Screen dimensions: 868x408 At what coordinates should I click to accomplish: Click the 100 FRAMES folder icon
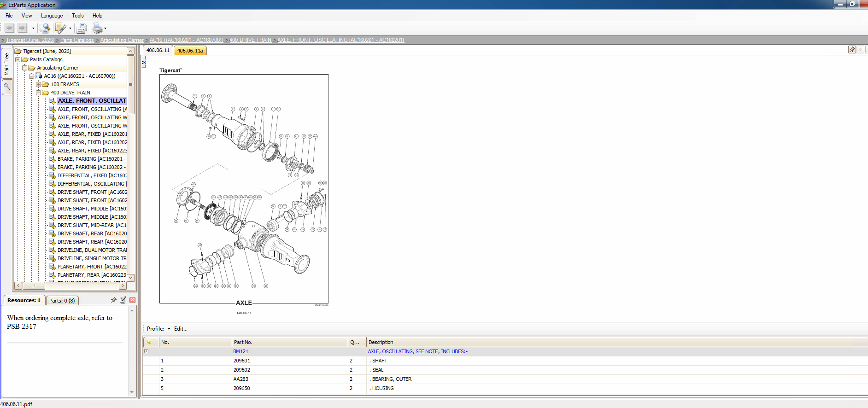coord(46,84)
